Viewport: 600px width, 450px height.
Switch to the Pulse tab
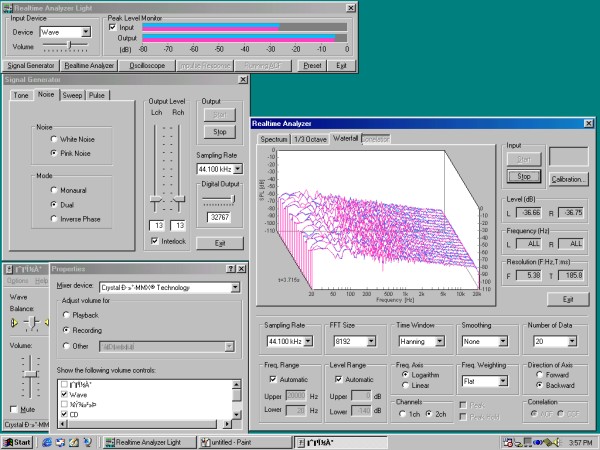[97, 95]
